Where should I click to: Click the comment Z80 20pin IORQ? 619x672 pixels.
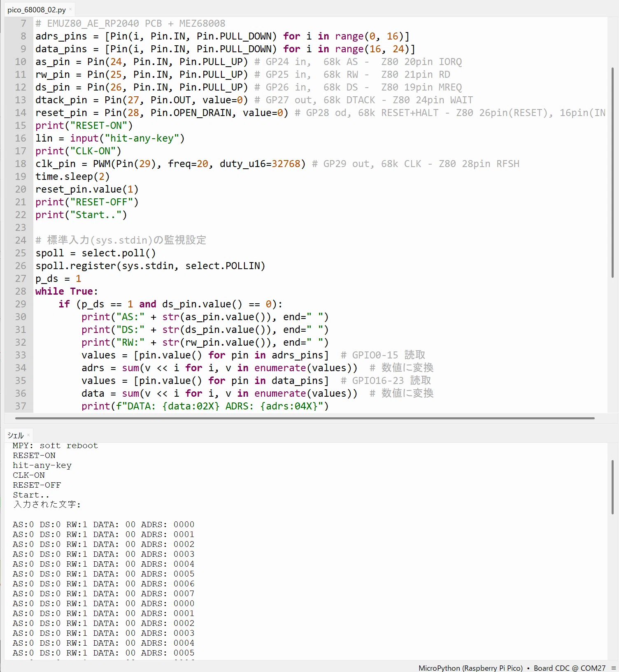pyautogui.click(x=421, y=62)
